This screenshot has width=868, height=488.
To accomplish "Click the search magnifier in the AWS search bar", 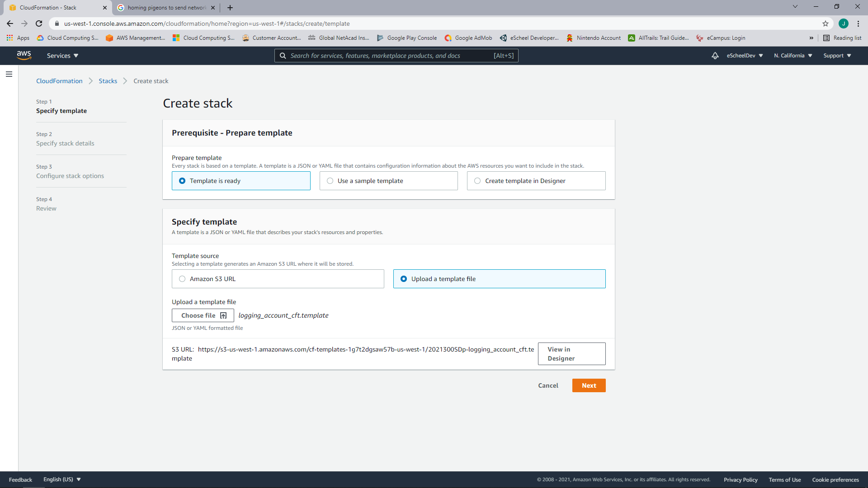I will [283, 55].
